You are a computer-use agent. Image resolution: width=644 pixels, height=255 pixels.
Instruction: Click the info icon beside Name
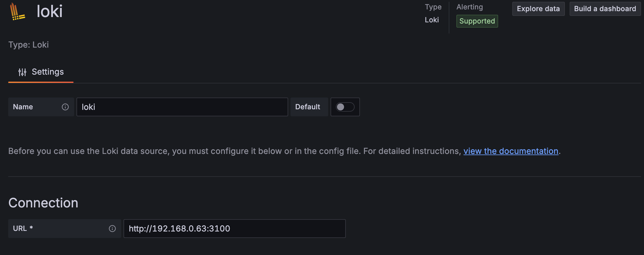point(65,107)
